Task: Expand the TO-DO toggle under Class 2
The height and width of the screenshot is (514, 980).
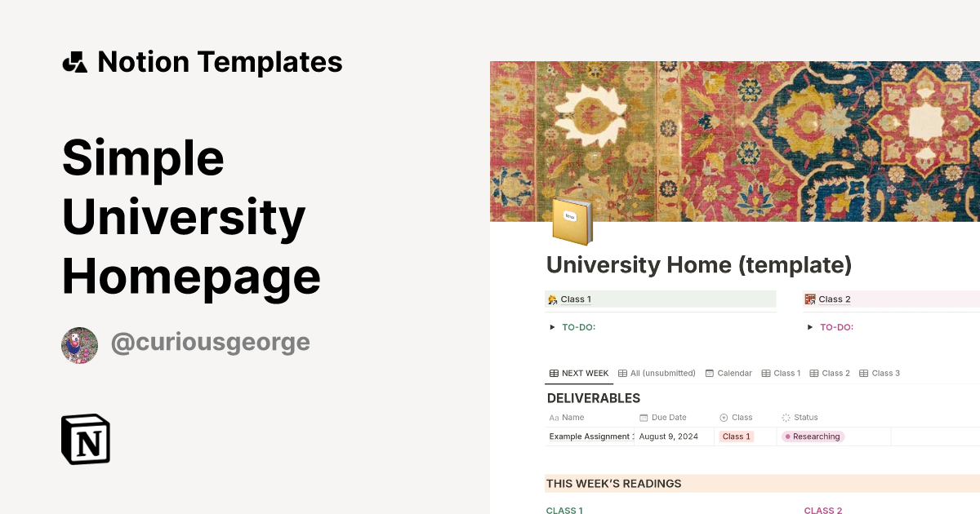Action: [810, 327]
